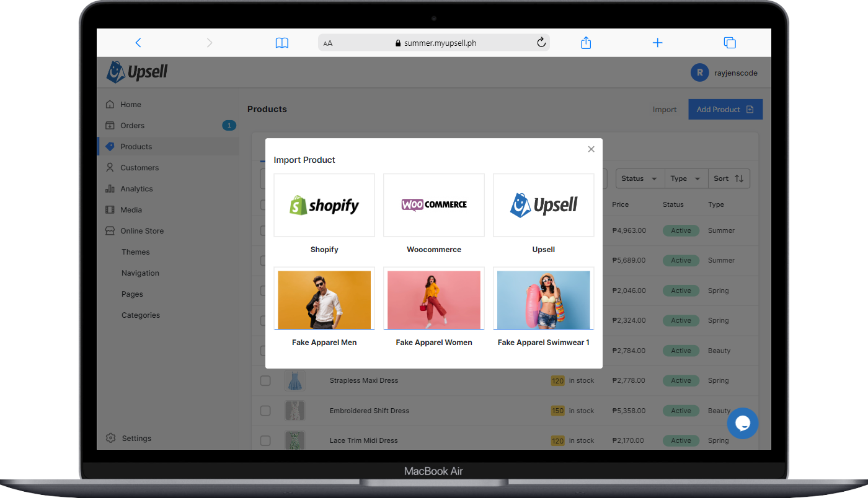The height and width of the screenshot is (498, 868).
Task: Reload the page with the refresh icon
Action: click(x=541, y=43)
